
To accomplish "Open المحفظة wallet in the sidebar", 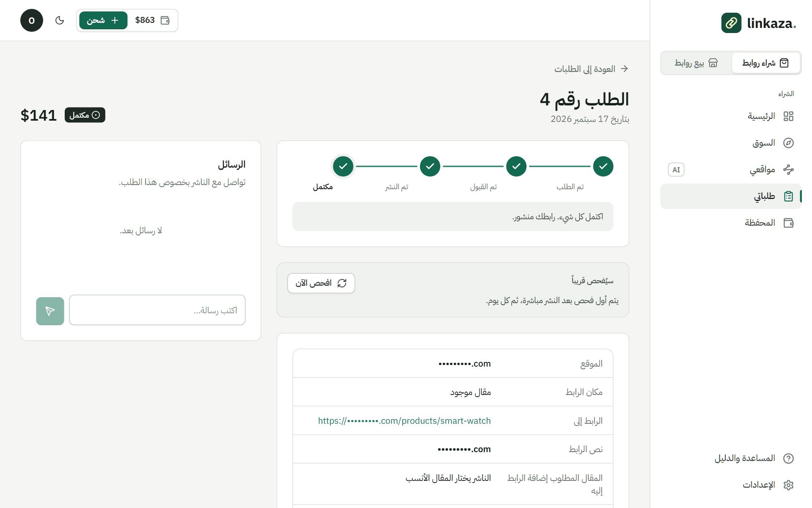I will 731,223.
